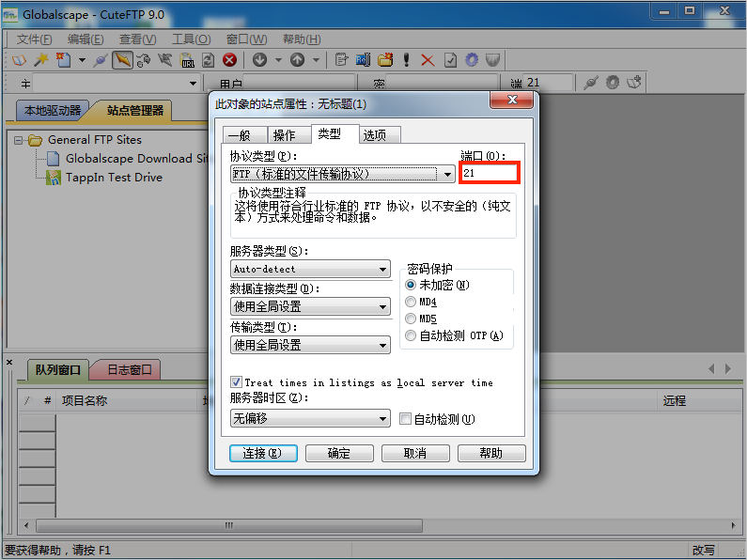The width and height of the screenshot is (747, 560).
Task: Click the Rename icon in toolbar
Action: click(x=363, y=60)
